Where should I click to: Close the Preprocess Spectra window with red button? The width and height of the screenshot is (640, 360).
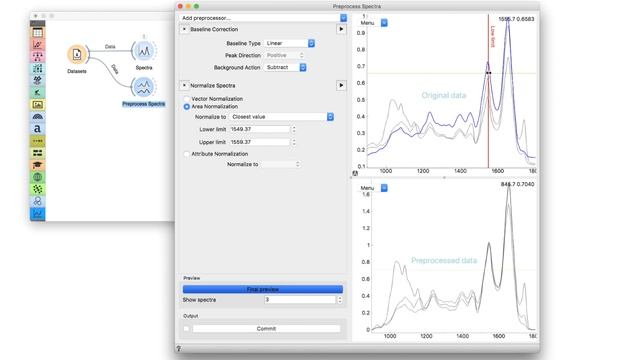pos(180,6)
